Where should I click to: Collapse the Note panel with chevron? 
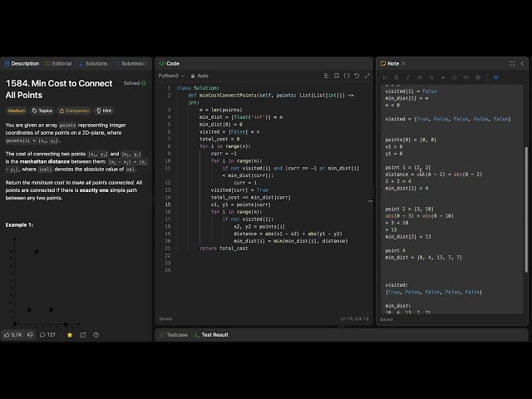[x=522, y=63]
